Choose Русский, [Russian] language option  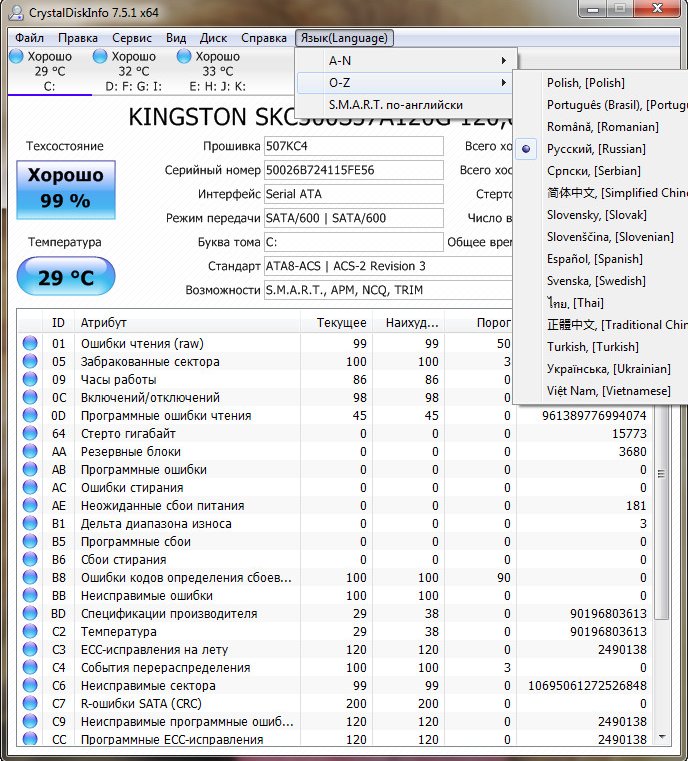point(602,149)
